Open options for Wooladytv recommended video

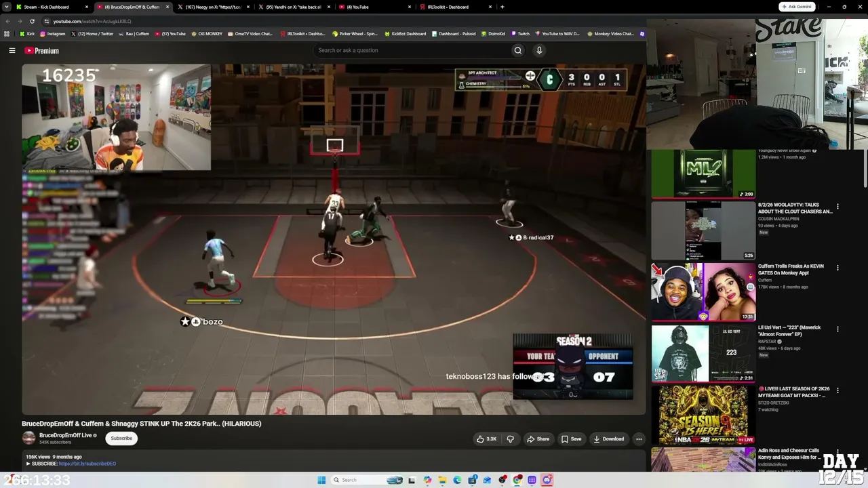click(837, 207)
